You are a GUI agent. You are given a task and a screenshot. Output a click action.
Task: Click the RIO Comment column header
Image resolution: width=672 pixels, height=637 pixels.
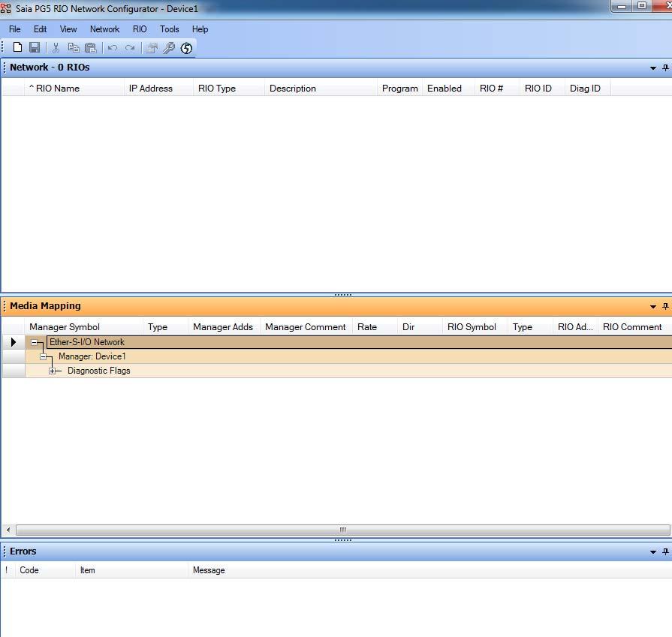(x=634, y=327)
